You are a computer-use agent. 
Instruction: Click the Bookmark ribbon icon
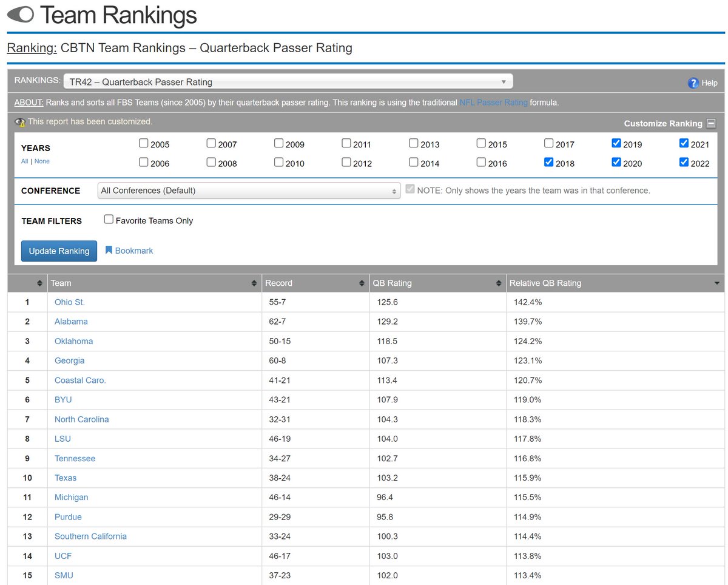click(109, 250)
